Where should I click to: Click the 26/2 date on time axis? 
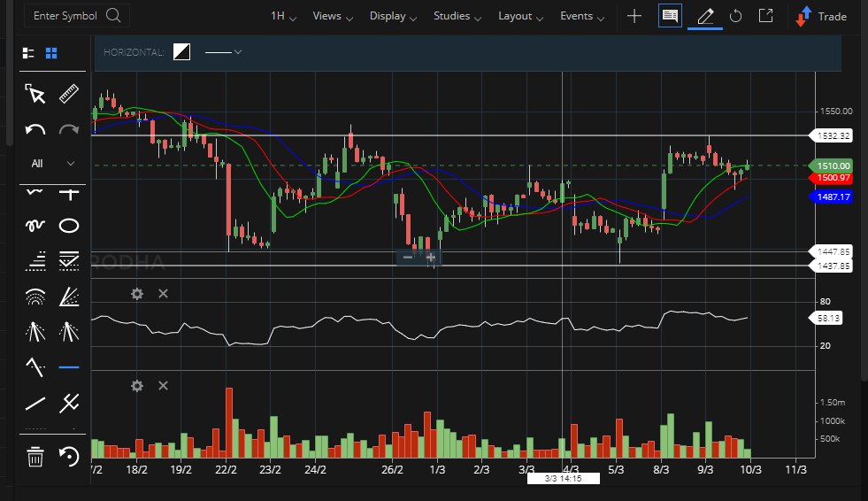[393, 469]
